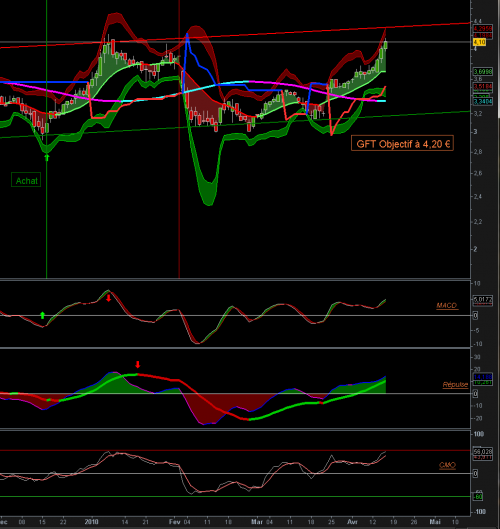The width and height of the screenshot is (500, 529).
Task: Click the Avr label on the time axis
Action: coord(352,522)
